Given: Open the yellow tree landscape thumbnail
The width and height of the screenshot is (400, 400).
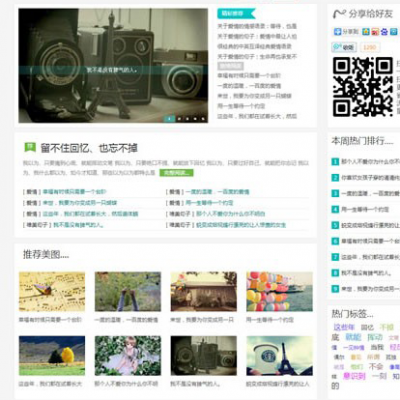Looking at the screenshot, I should pyautogui.click(x=52, y=356).
